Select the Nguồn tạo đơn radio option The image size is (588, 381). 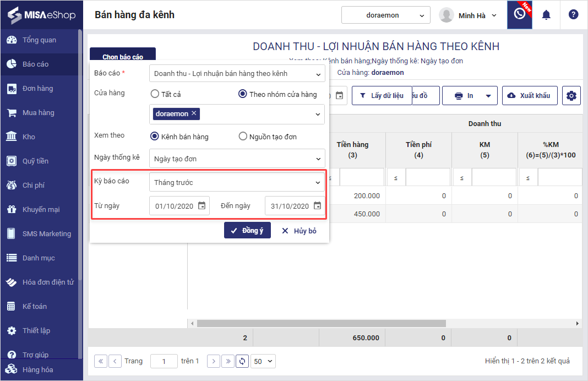tap(243, 137)
